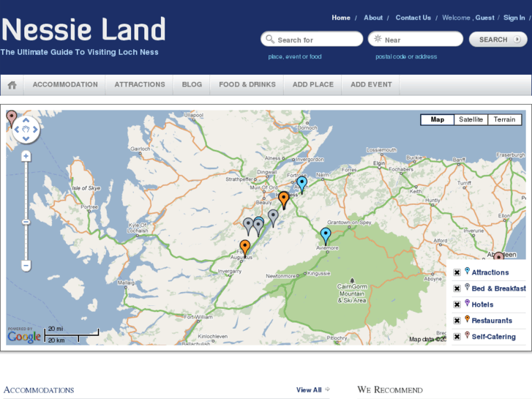This screenshot has height=399, width=532.
Task: Open the Food & Drinks menu
Action: (247, 84)
